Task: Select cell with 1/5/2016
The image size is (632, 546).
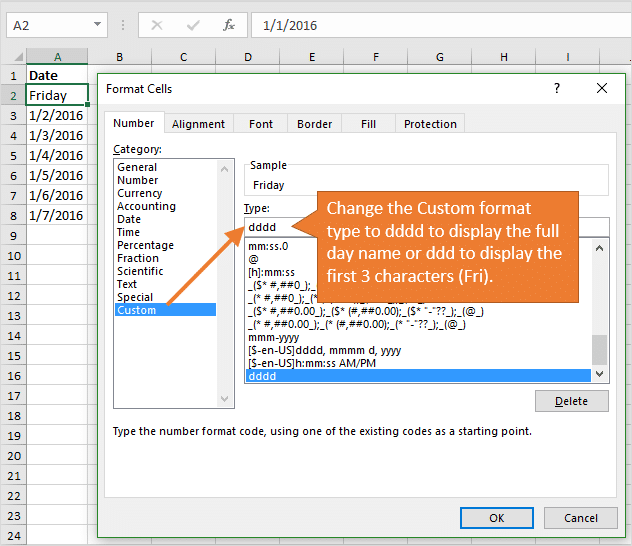Action: click(57, 175)
